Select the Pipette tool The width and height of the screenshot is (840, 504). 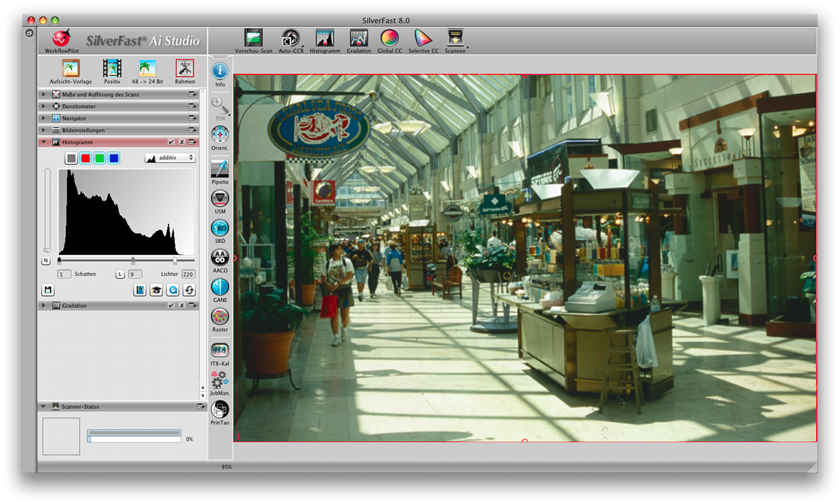click(220, 168)
